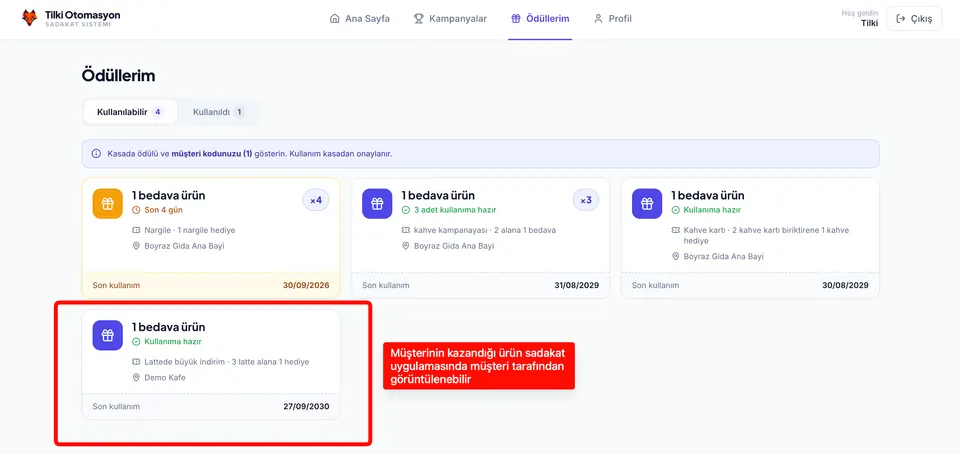The width and height of the screenshot is (960, 454).
Task: Click the person icon beside Profil
Action: click(x=598, y=18)
